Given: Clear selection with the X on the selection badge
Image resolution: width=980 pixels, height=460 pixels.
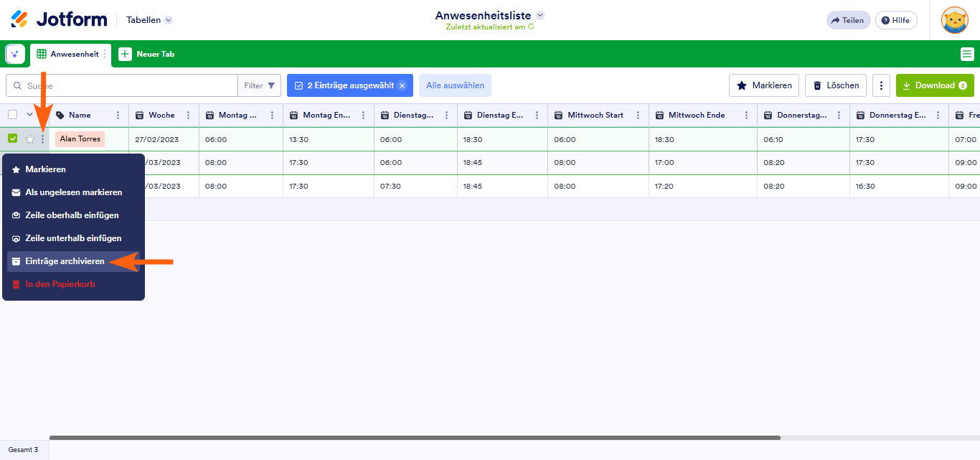Looking at the screenshot, I should [402, 85].
